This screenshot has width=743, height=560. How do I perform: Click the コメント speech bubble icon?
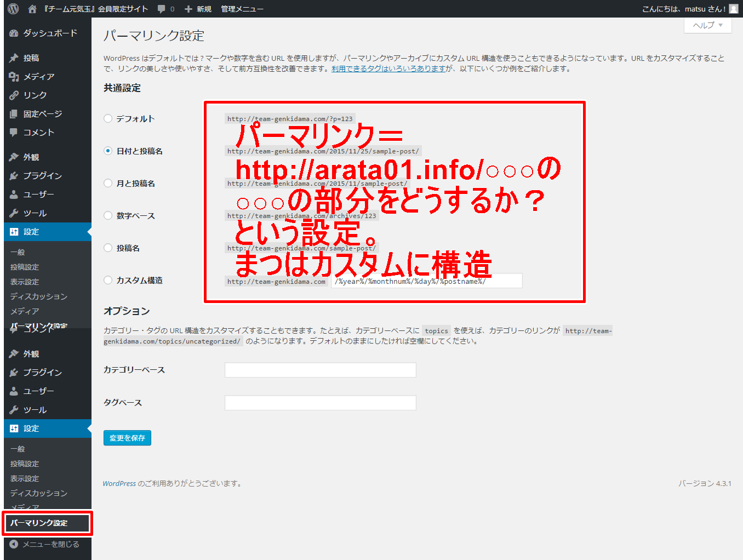14,133
